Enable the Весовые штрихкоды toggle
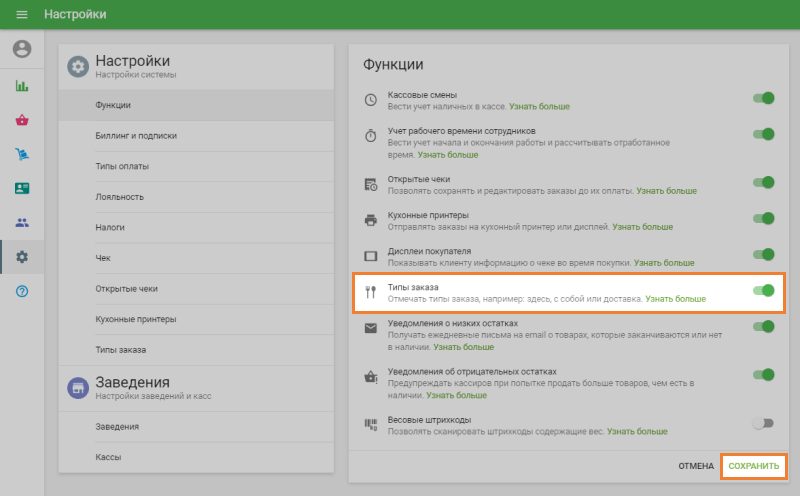 click(764, 423)
